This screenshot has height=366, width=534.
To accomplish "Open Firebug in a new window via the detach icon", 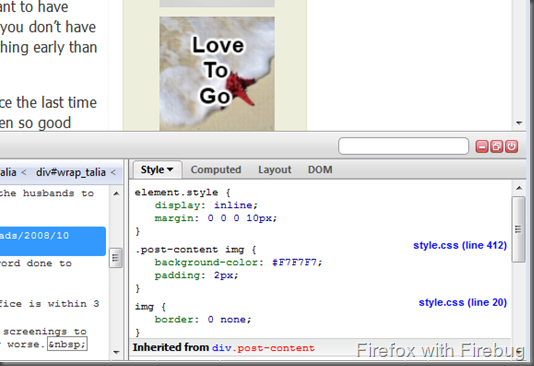I will (497, 147).
